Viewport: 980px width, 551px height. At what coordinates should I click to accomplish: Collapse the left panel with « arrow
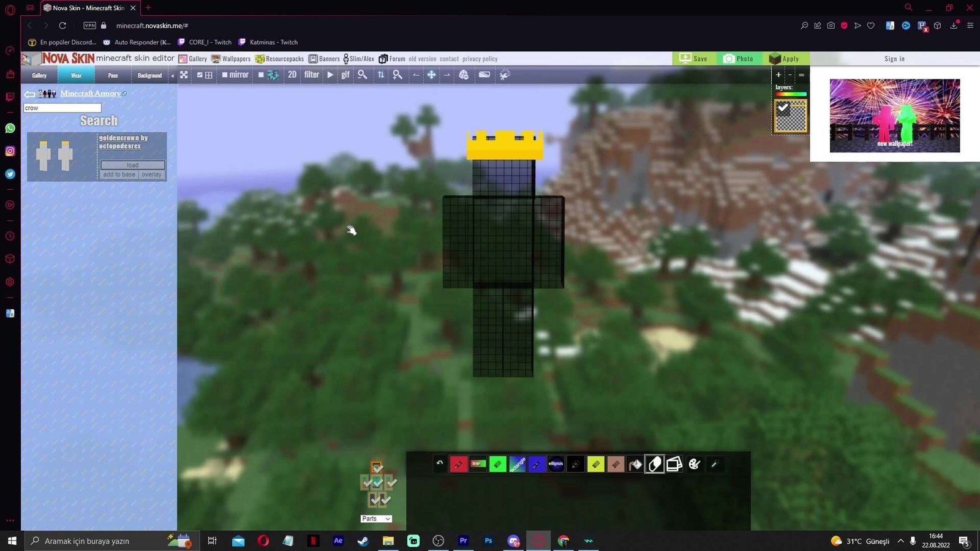[173, 75]
